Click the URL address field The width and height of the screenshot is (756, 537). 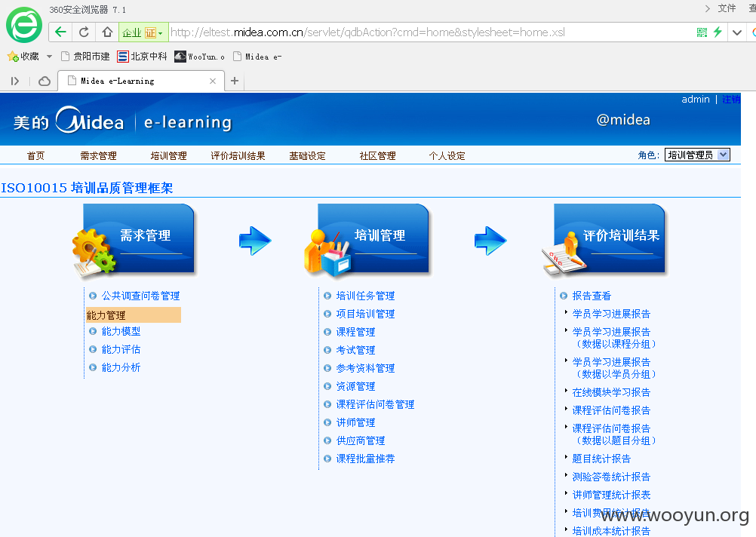click(x=429, y=32)
